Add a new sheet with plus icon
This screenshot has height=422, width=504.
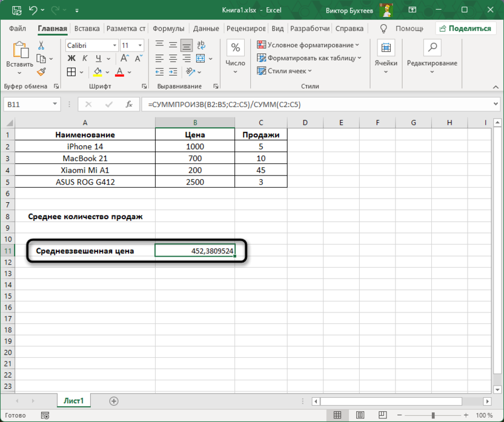coord(114,401)
